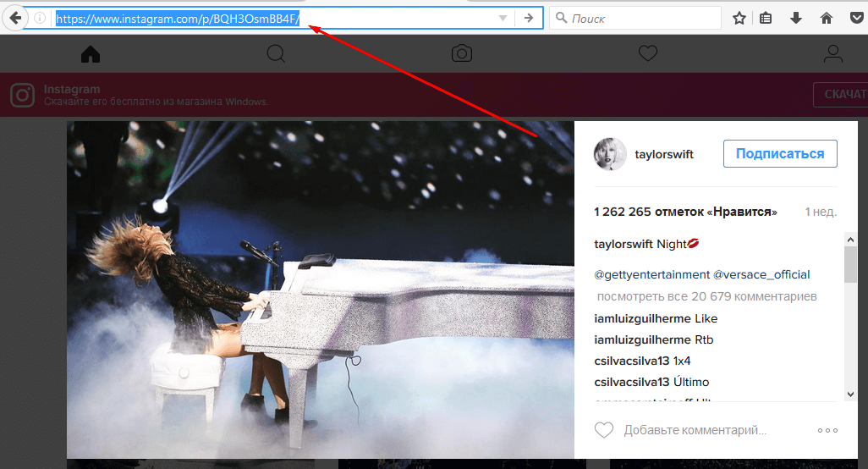Click the taylorswift profile avatar
The image size is (868, 469).
tap(609, 154)
